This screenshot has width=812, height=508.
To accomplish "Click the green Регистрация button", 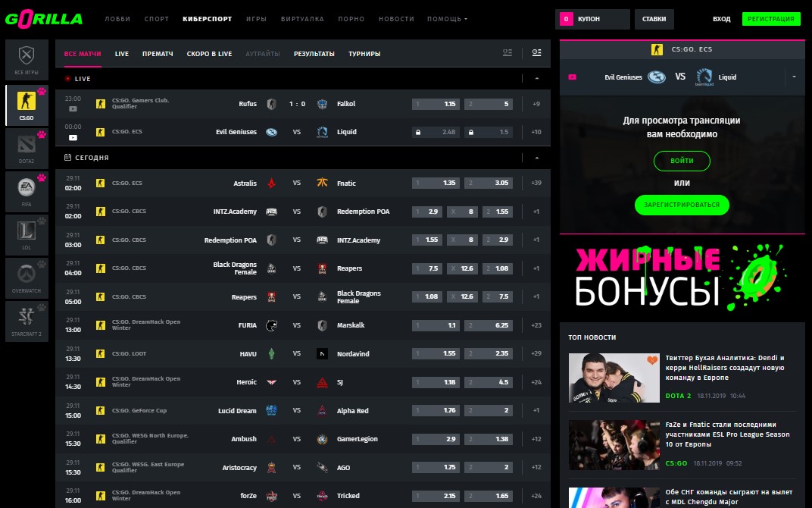I will [770, 19].
